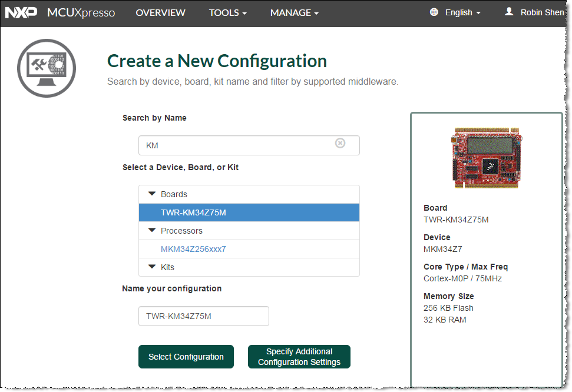This screenshot has height=392, width=572.
Task: Click the 32 KB RAM text
Action: [x=445, y=320]
